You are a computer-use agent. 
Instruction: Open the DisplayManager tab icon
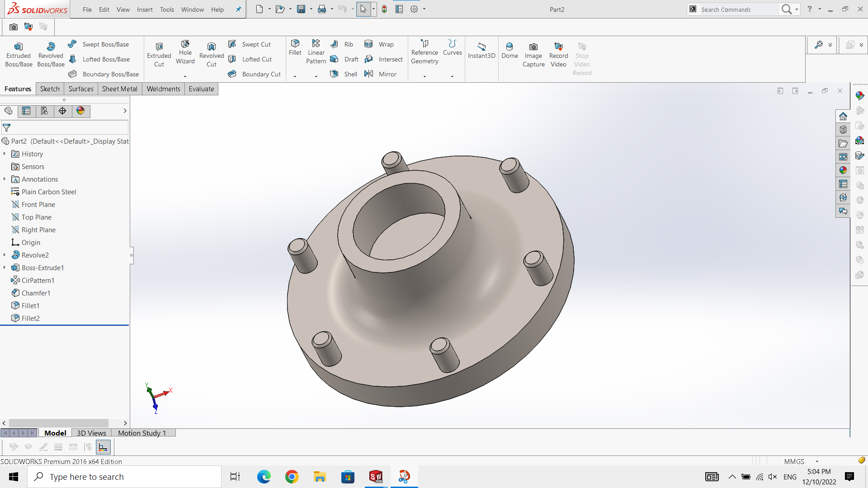(x=80, y=111)
